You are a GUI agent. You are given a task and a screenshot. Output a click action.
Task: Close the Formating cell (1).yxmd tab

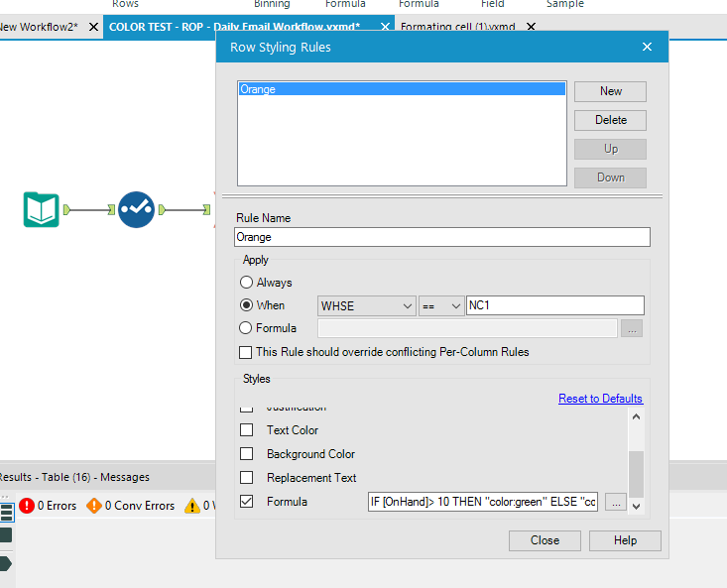[531, 27]
